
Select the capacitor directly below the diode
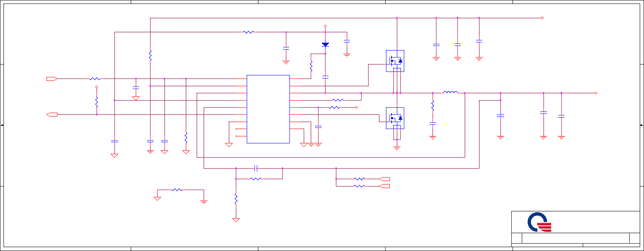click(x=325, y=77)
